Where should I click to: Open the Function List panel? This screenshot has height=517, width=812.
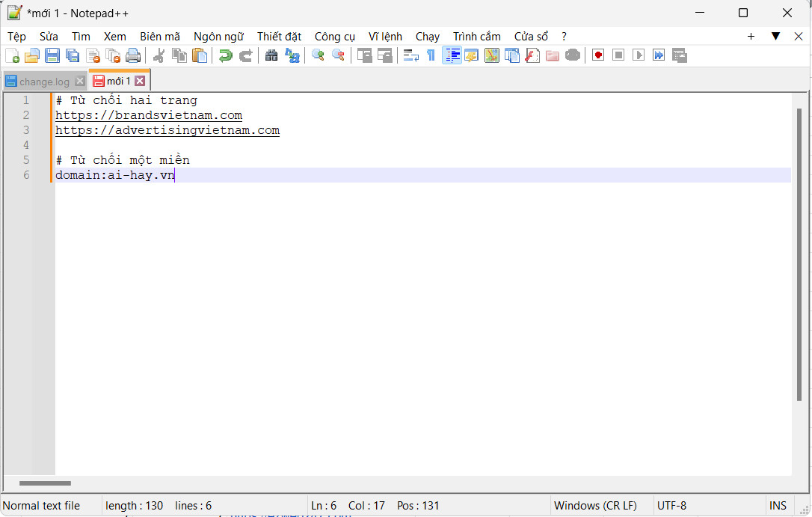[x=532, y=55]
